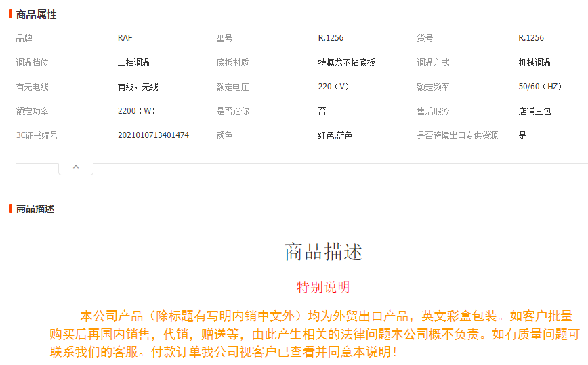Click the red 特别说明 heading

323,287
